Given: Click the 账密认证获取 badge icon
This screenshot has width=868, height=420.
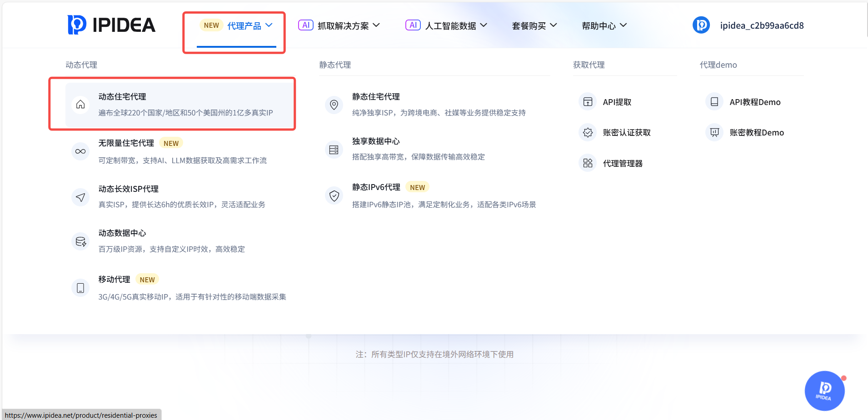Looking at the screenshot, I should pyautogui.click(x=588, y=132).
